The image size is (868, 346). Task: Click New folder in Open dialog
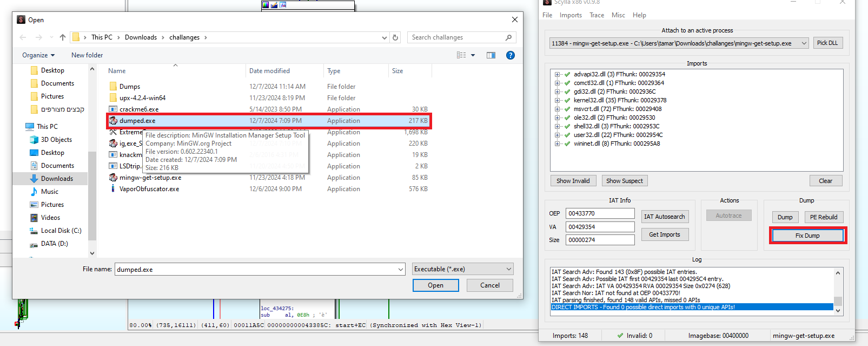point(87,55)
